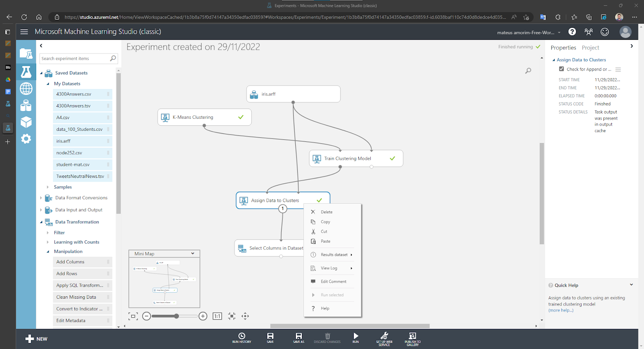Collapse the Mini Map dropdown
Image resolution: width=644 pixels, height=349 pixels.
pyautogui.click(x=193, y=254)
